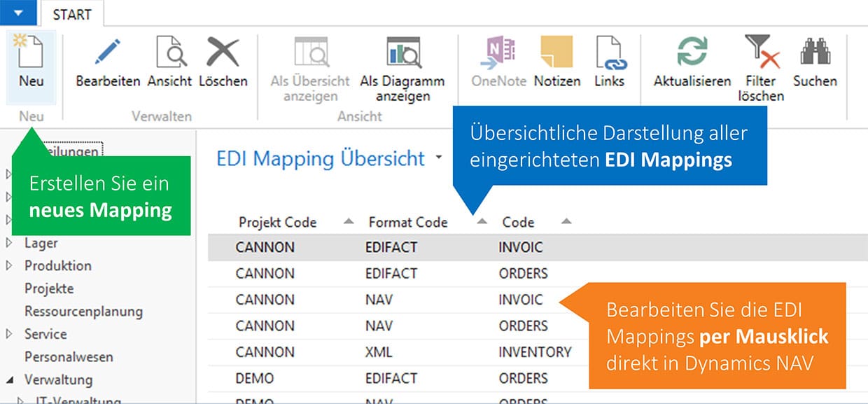Click ORDERS in the DEMO EDIFACT row
868x404 pixels.
[523, 378]
